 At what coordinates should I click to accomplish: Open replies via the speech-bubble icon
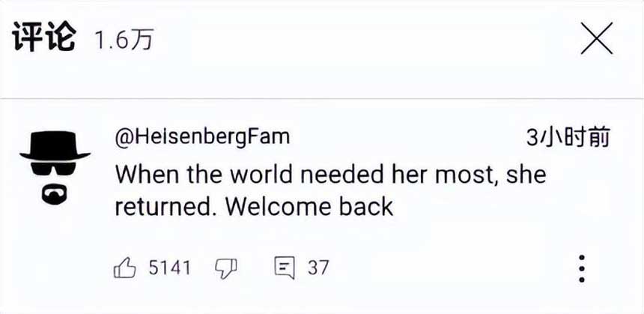click(x=285, y=268)
